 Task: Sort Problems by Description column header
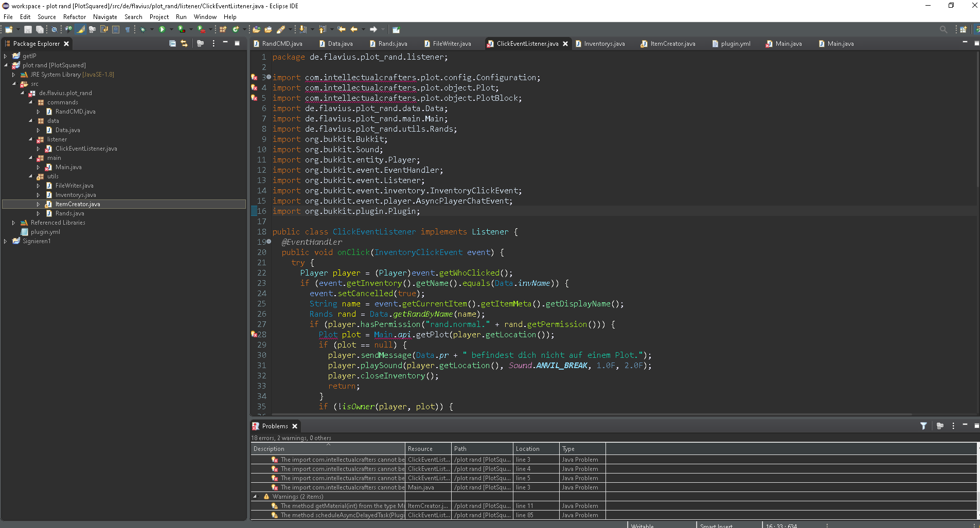(x=328, y=449)
